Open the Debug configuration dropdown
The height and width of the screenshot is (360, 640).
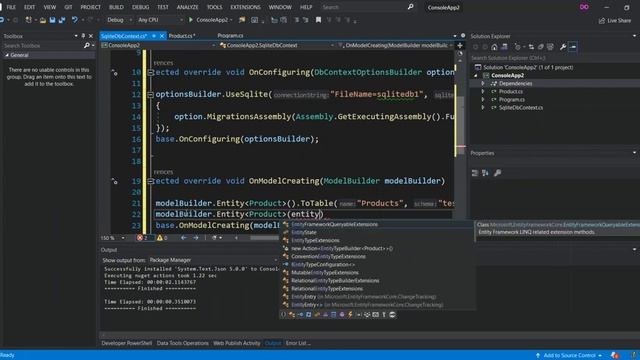(119, 20)
